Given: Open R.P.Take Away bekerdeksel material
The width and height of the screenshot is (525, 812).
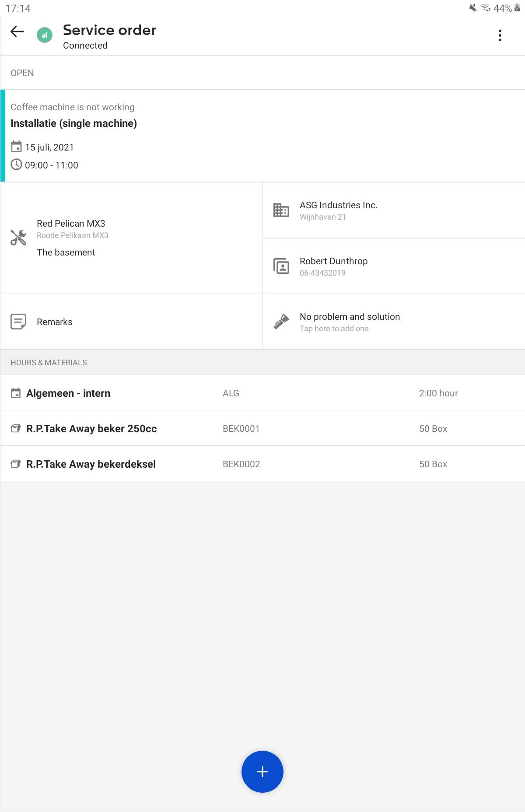Looking at the screenshot, I should 262,464.
